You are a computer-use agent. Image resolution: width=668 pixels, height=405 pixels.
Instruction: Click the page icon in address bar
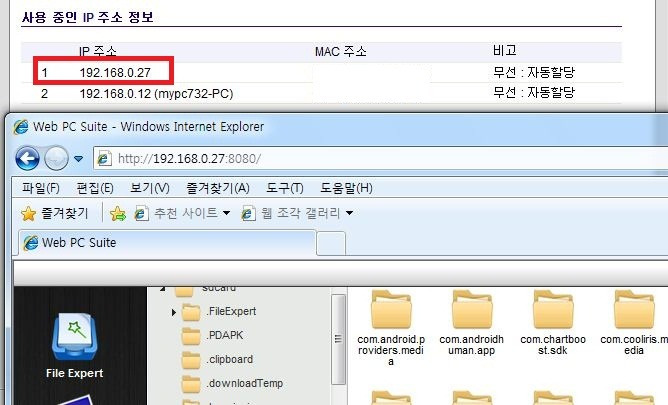tap(104, 159)
